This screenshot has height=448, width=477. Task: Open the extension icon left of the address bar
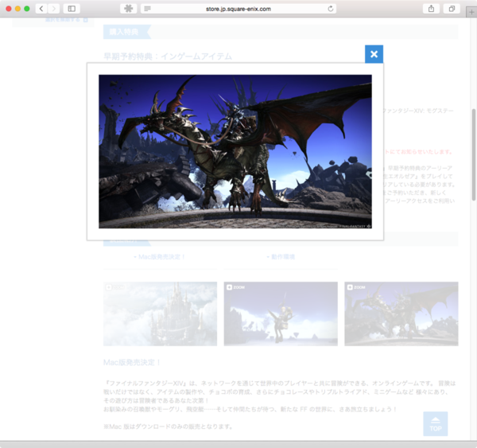[x=128, y=9]
